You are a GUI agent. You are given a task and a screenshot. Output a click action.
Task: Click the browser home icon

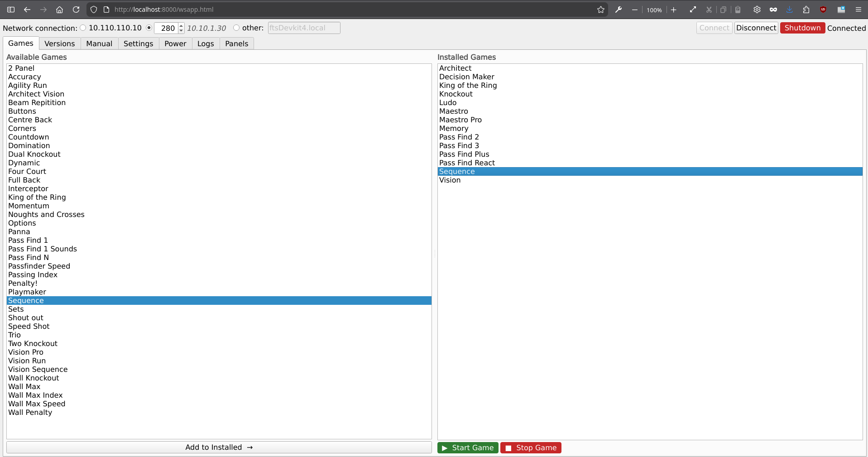59,10
